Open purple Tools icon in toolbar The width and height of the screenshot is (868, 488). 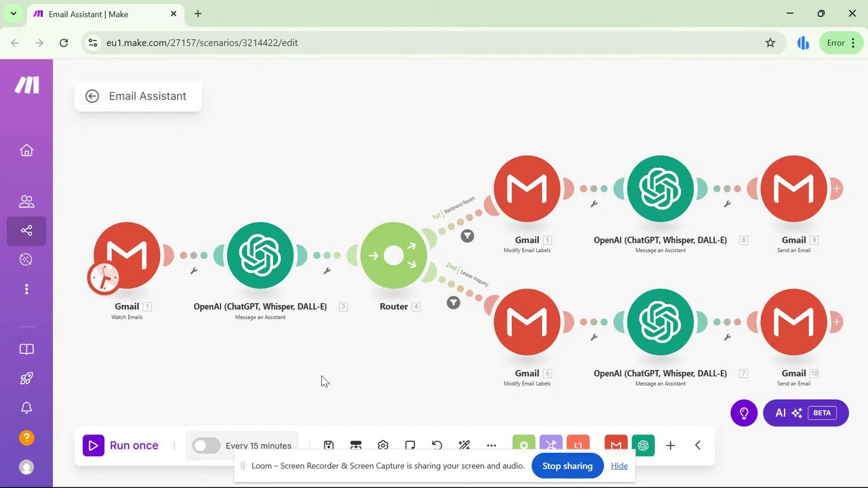coord(551,445)
